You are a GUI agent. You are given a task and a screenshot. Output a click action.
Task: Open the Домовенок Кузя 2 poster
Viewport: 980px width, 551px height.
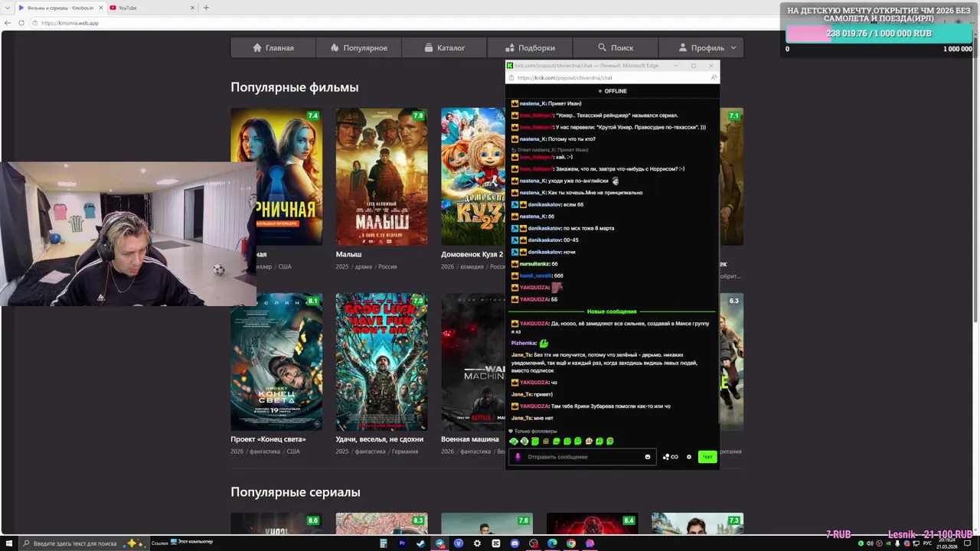pyautogui.click(x=472, y=177)
